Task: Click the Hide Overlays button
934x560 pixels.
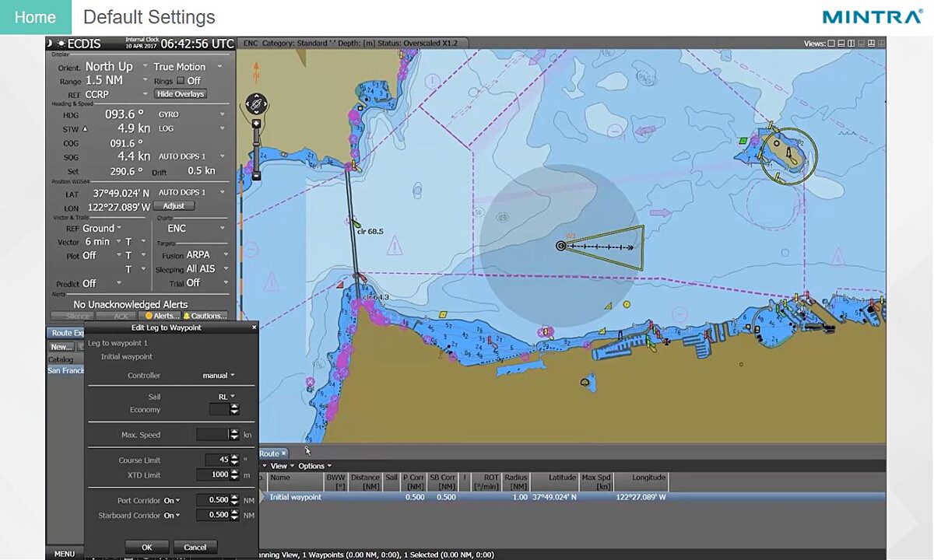Action: coord(181,94)
